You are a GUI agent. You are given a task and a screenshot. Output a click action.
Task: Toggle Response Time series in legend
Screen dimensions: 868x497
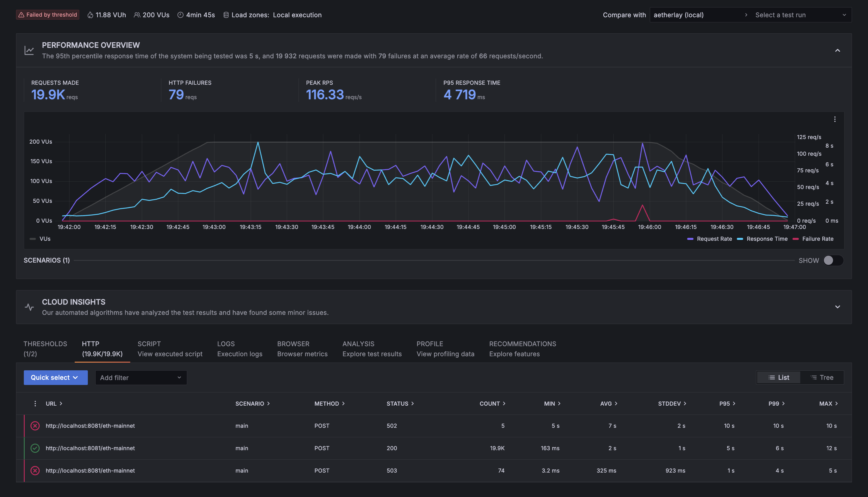pyautogui.click(x=762, y=239)
